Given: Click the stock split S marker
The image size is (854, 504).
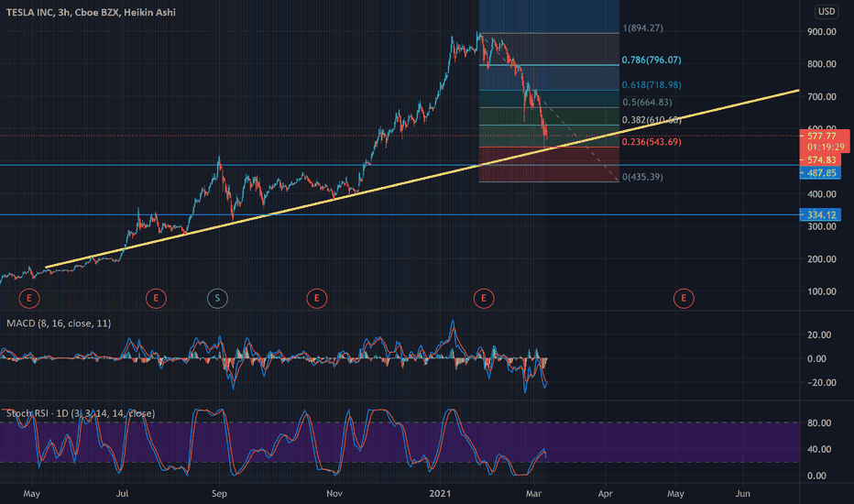Looking at the screenshot, I should (217, 298).
